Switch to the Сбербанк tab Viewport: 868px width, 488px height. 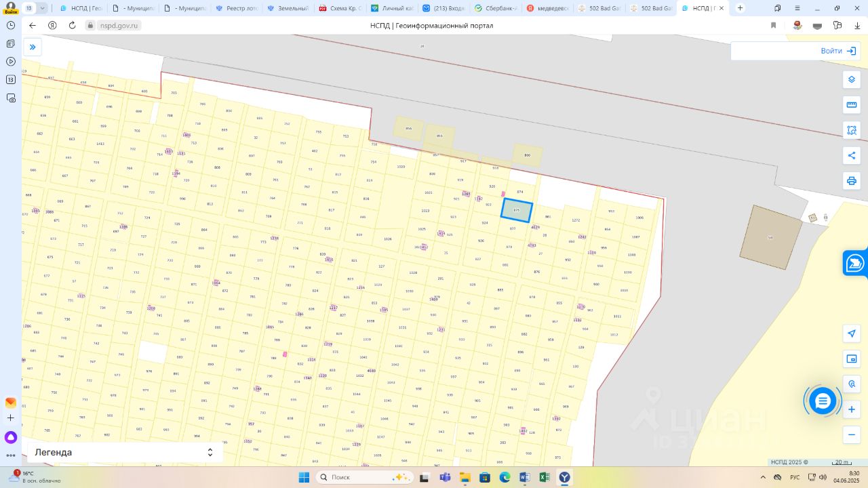point(495,8)
